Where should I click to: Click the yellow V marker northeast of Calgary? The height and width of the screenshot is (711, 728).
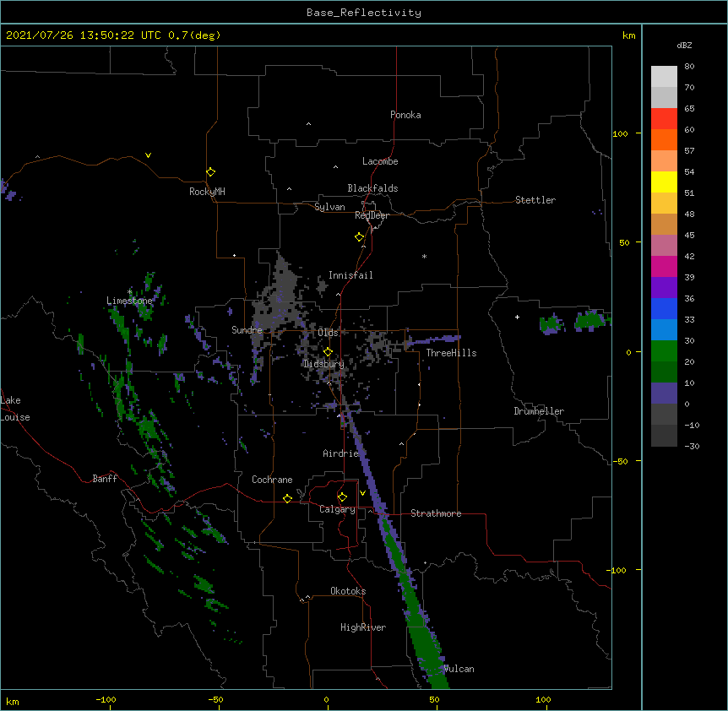click(362, 493)
